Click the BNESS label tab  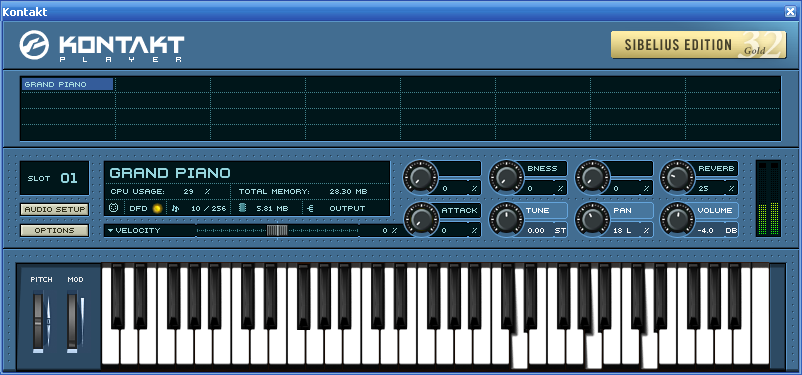click(x=546, y=168)
